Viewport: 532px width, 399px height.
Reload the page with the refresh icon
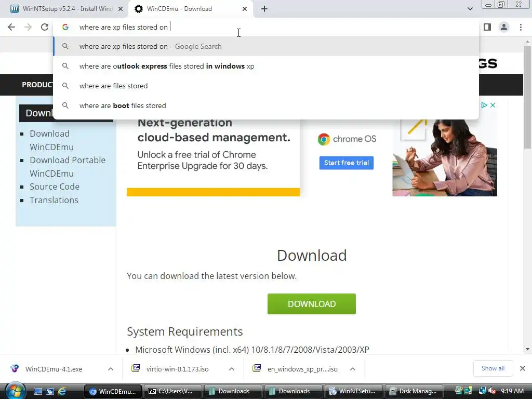pos(45,27)
